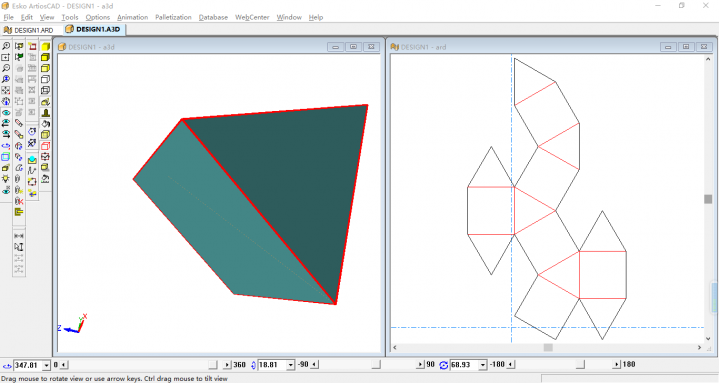
Task: Click the eye view angle icon
Action: pos(6,112)
